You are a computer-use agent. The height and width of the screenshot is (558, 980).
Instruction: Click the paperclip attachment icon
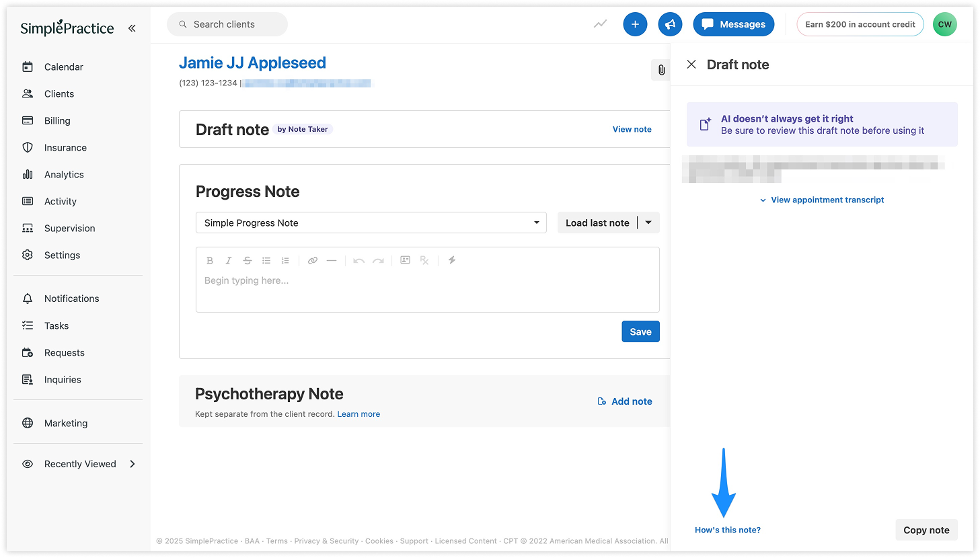tap(661, 70)
